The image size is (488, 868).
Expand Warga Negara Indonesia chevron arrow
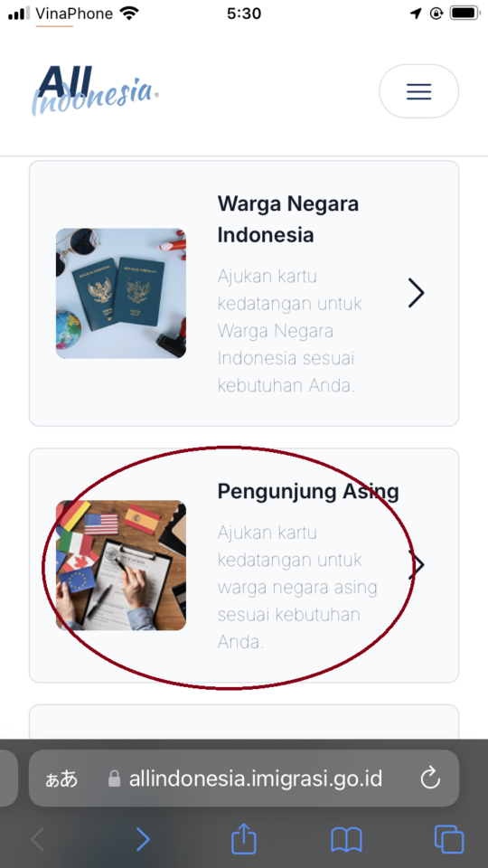(x=416, y=293)
